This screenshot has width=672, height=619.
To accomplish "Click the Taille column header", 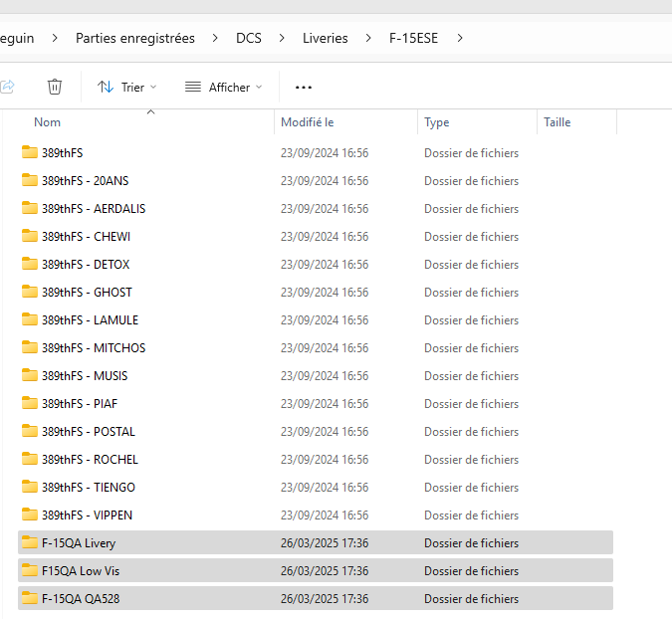I will (x=557, y=122).
